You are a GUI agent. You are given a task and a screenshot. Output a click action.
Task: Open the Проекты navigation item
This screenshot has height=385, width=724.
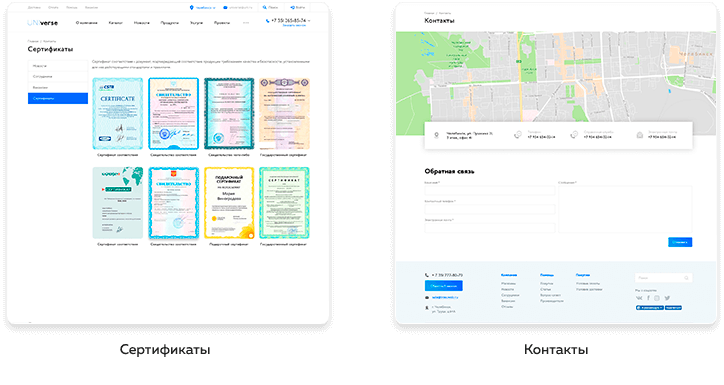point(222,23)
